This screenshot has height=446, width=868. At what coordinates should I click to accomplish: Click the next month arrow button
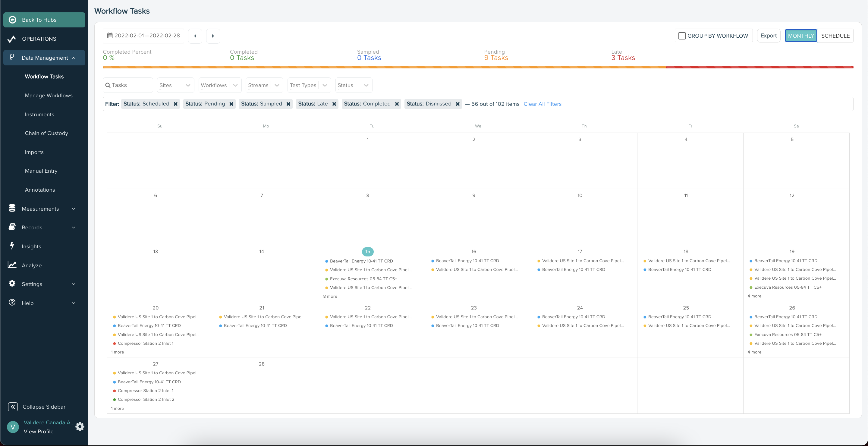tap(213, 36)
